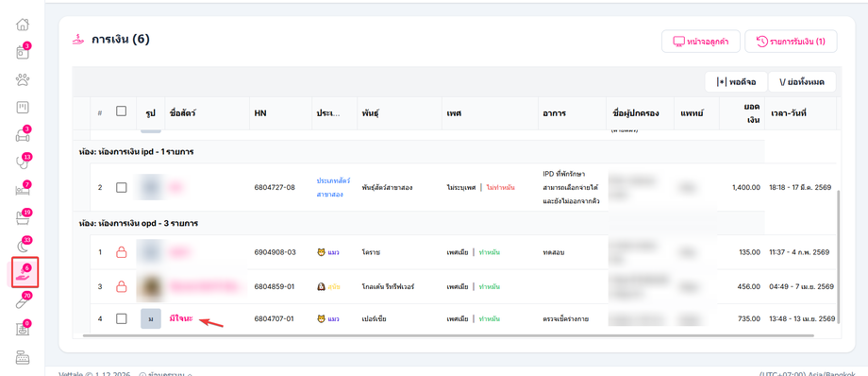Sort by ชื่อสัตว์ column header

[x=183, y=112]
